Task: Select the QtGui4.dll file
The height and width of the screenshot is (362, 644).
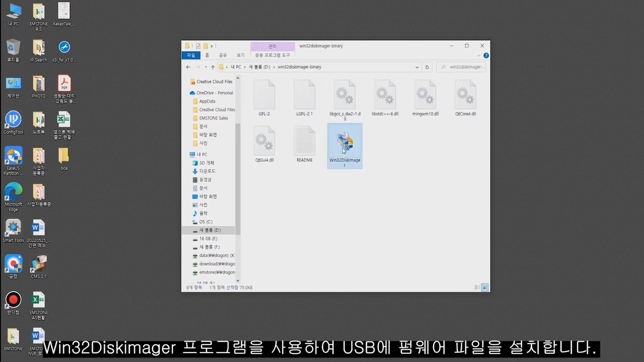Action: pyautogui.click(x=264, y=144)
